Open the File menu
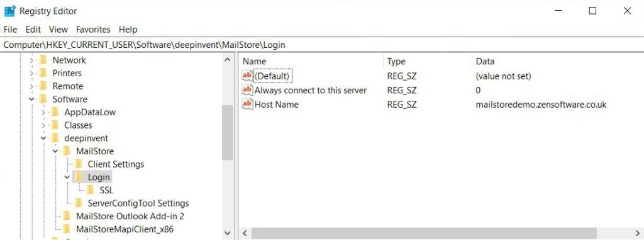The height and width of the screenshot is (240, 644). tap(10, 29)
